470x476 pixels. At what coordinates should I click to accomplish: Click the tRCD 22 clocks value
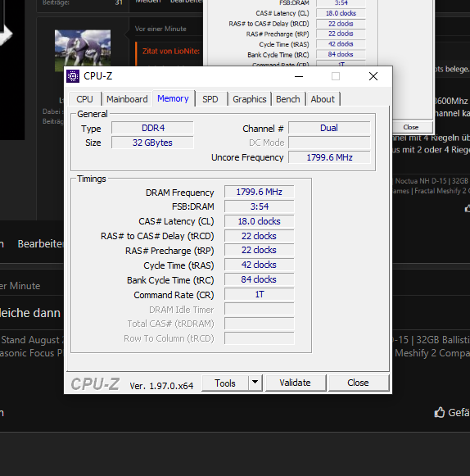(259, 236)
